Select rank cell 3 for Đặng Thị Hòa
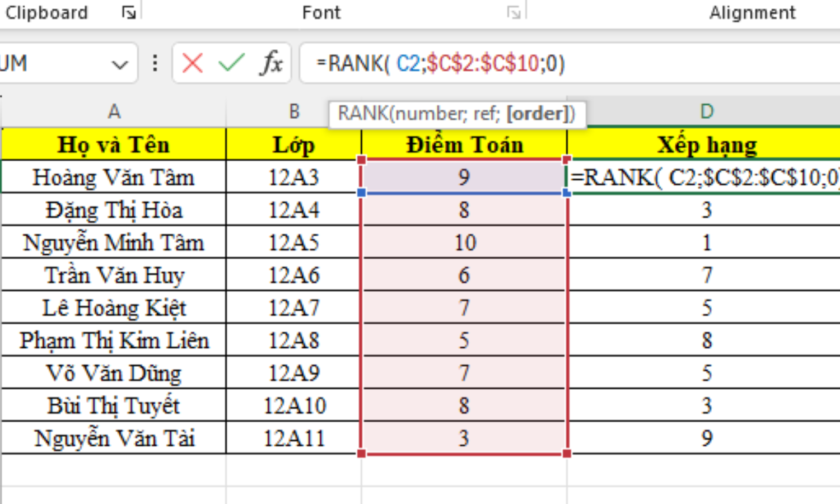Viewport: 840px width, 504px height. tap(704, 210)
